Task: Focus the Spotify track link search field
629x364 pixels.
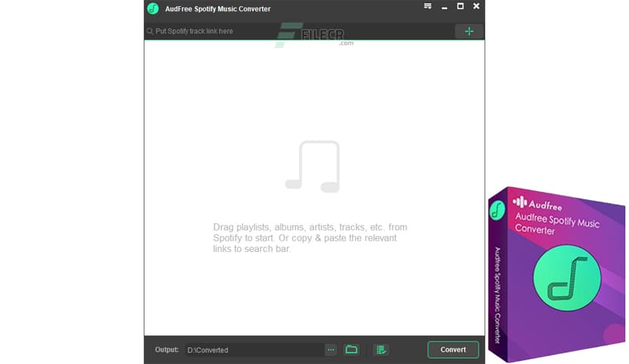Action: [x=299, y=32]
